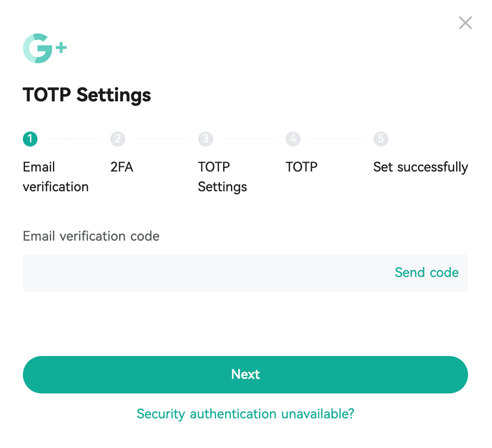Close the TOTP Settings dialog
The width and height of the screenshot is (492, 448).
pyautogui.click(x=465, y=23)
